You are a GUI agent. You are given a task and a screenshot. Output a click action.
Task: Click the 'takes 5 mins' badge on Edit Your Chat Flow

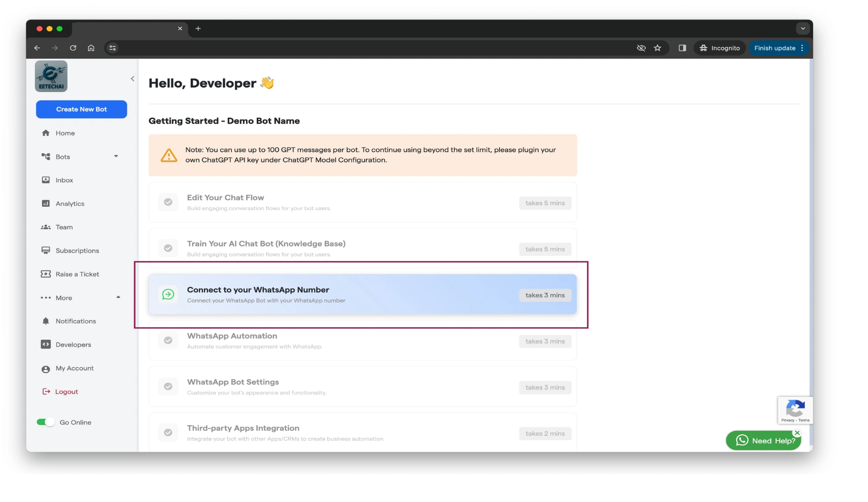[545, 203]
